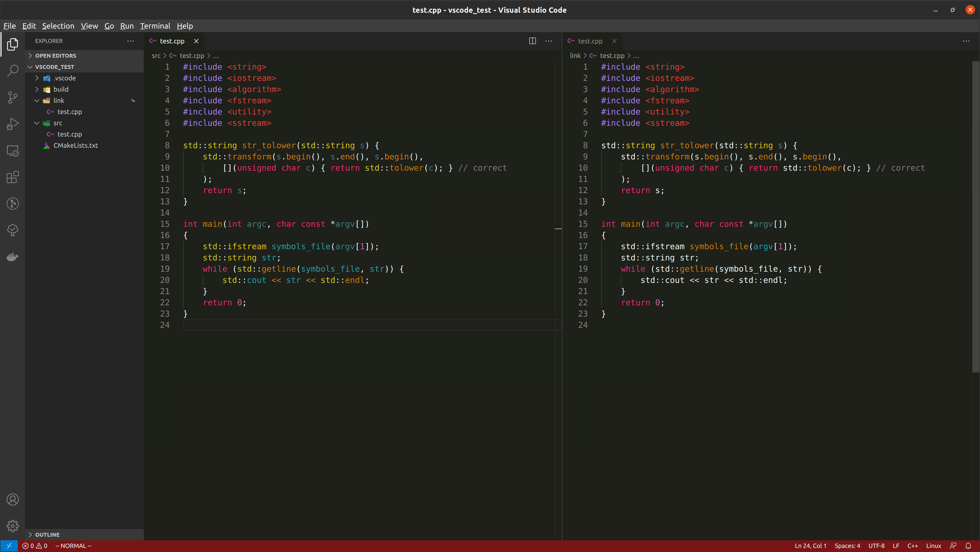980x552 pixels.
Task: Open the tree-shaped activity bar icon
Action: [x=12, y=230]
